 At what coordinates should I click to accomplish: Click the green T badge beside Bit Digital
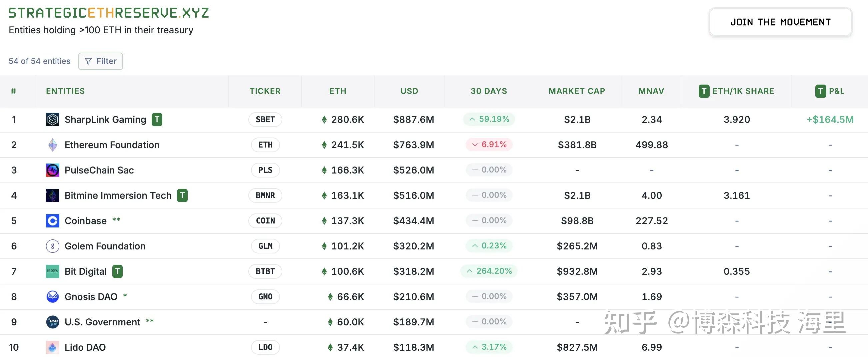(117, 271)
